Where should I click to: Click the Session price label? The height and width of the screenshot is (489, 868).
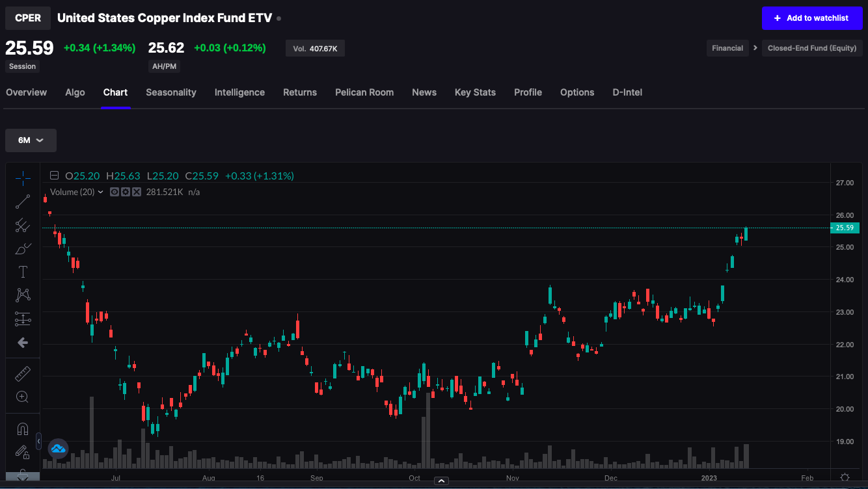pos(23,66)
